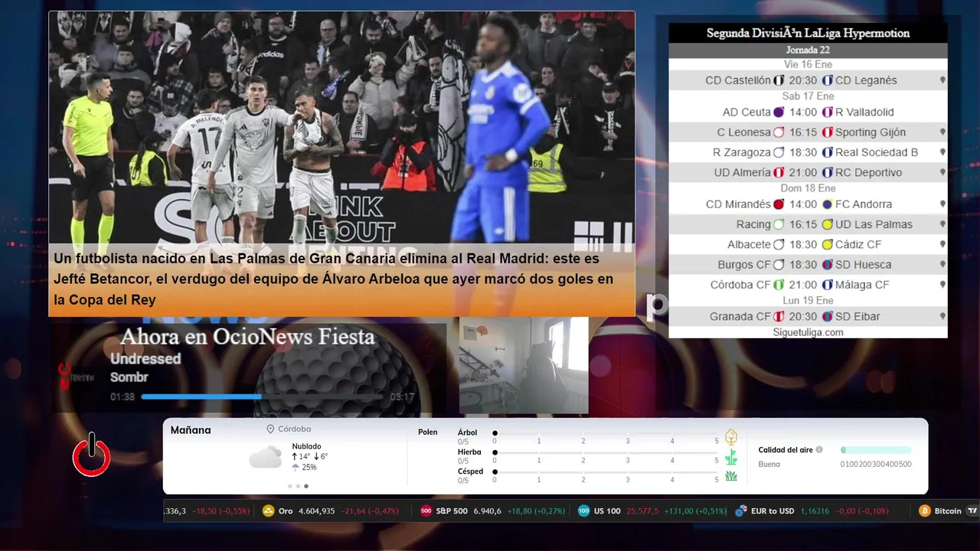Click the 'Jornada 22' header
The height and width of the screenshot is (551, 980).
pyautogui.click(x=808, y=50)
